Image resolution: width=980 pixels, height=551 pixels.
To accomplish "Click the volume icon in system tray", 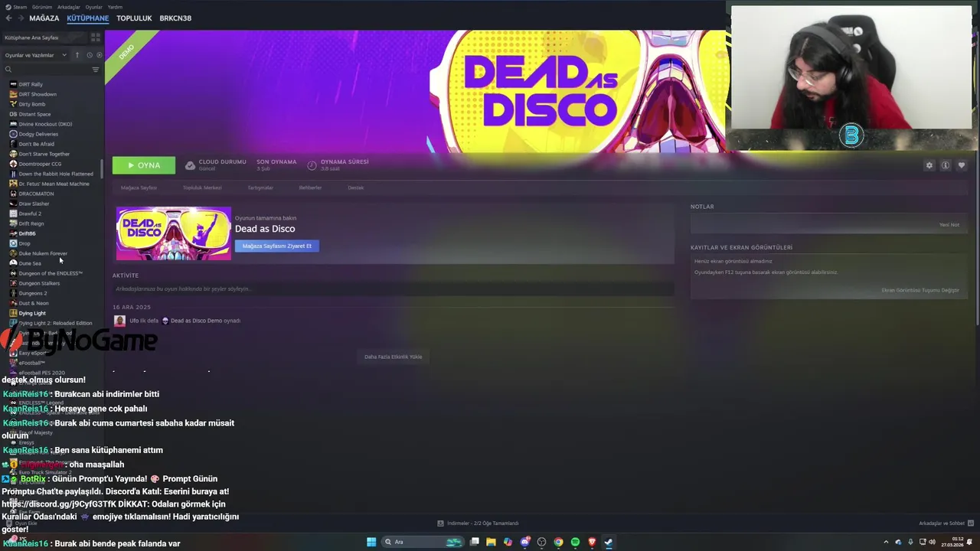I will pos(932,542).
